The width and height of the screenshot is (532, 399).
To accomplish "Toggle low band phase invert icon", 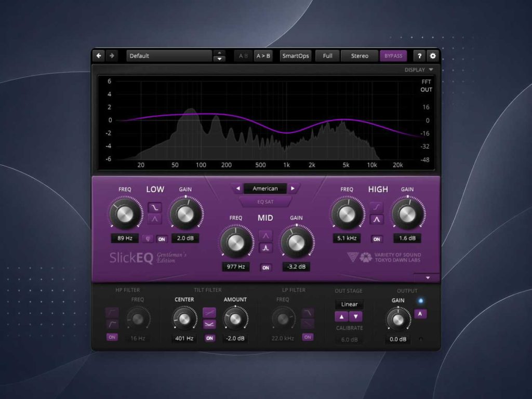I will point(148,239).
